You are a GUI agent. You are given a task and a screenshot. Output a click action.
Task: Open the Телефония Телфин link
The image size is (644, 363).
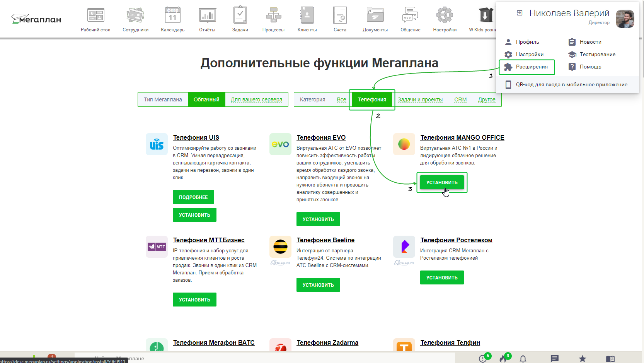[x=450, y=342]
